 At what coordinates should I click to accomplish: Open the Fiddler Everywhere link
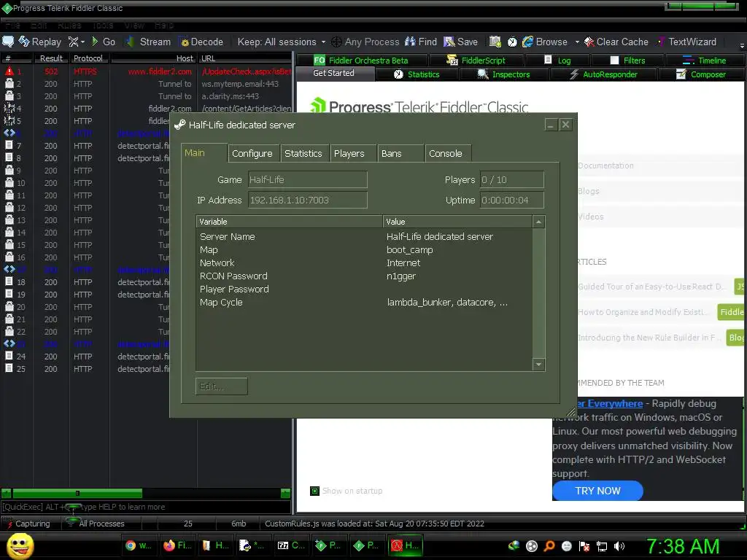(x=610, y=404)
